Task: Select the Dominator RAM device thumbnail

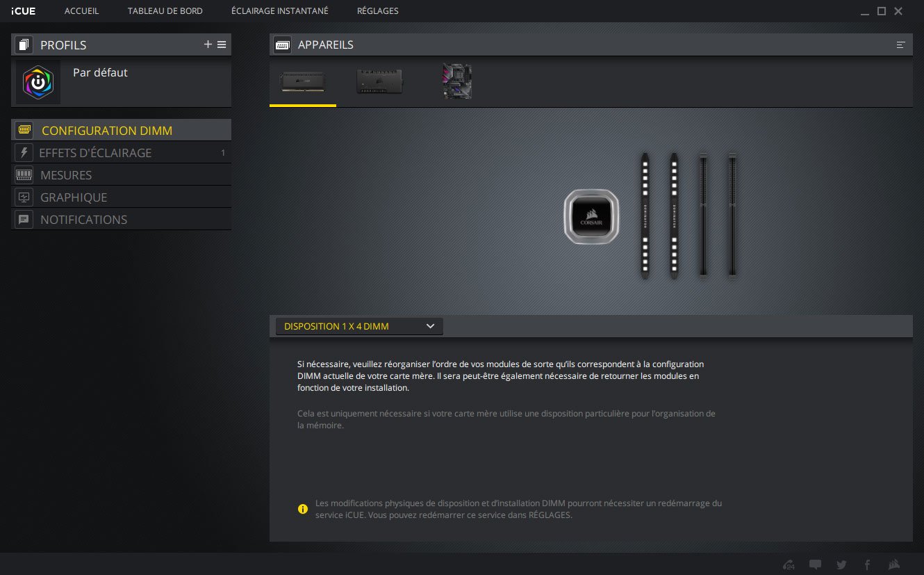Action: 302,82
